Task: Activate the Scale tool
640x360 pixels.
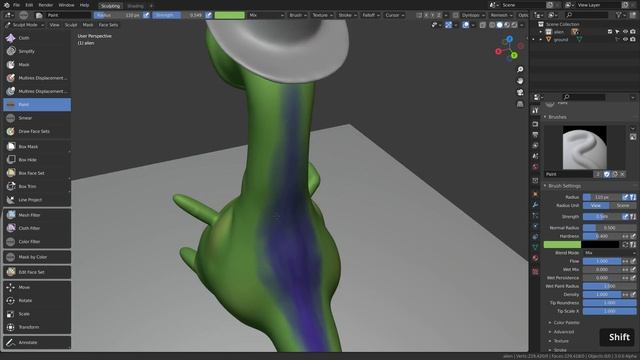Action: (37, 314)
